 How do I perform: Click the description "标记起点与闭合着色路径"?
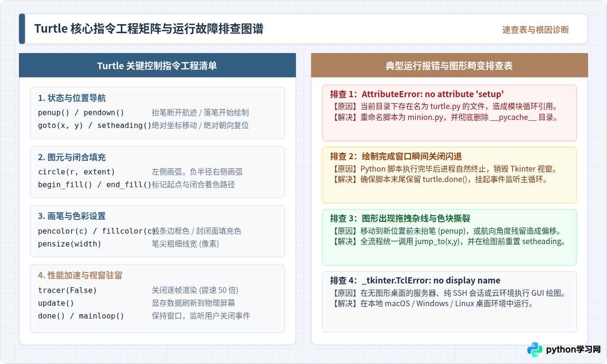193,184
